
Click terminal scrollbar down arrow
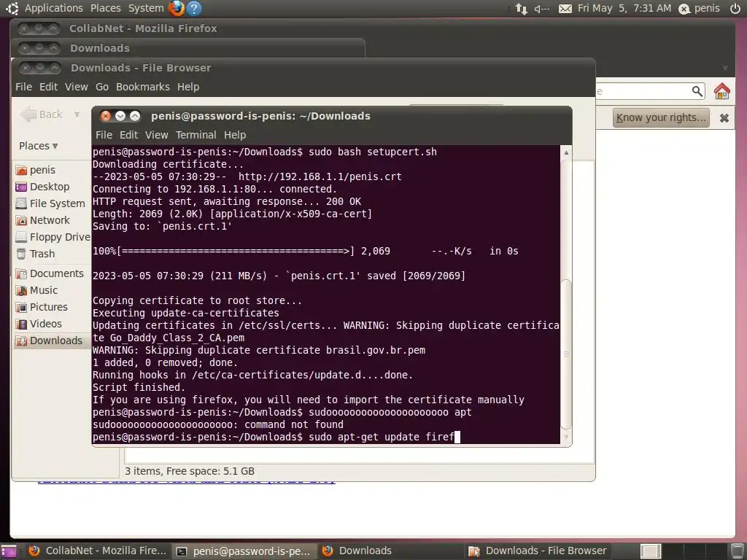tap(566, 437)
